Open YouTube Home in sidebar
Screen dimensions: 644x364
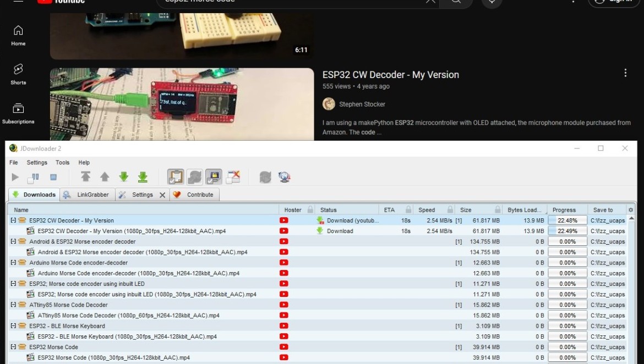pos(18,35)
